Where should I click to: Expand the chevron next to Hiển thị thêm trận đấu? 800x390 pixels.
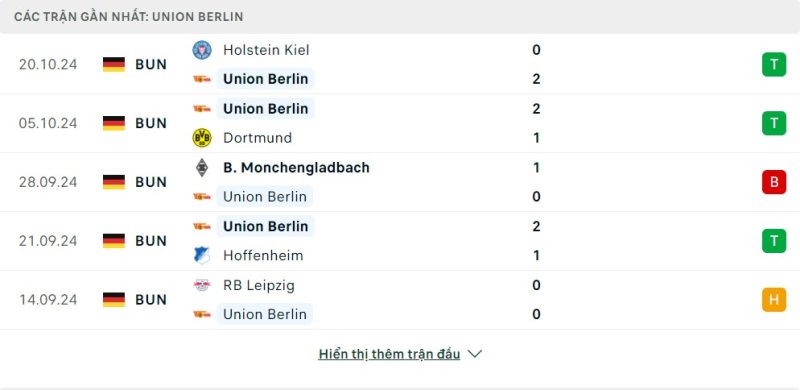click(475, 354)
